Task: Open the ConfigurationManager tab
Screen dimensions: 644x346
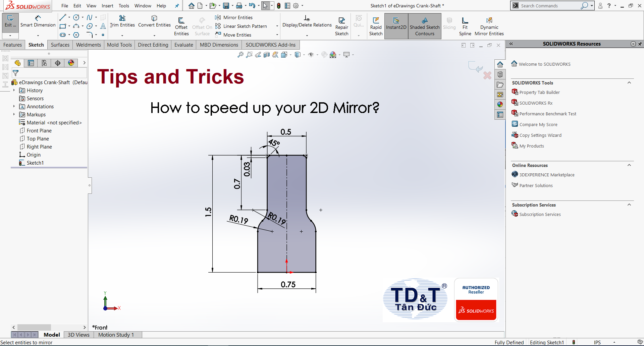Action: pos(44,63)
